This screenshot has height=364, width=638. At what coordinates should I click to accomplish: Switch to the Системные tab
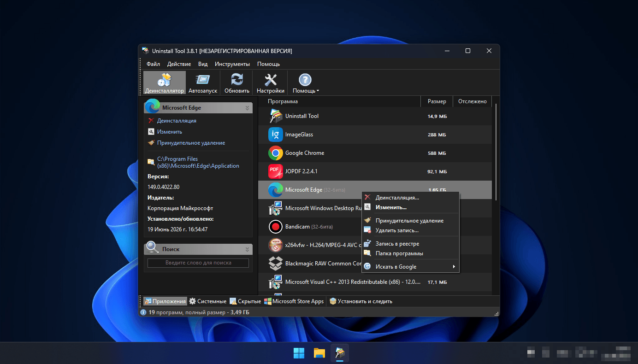pyautogui.click(x=207, y=301)
